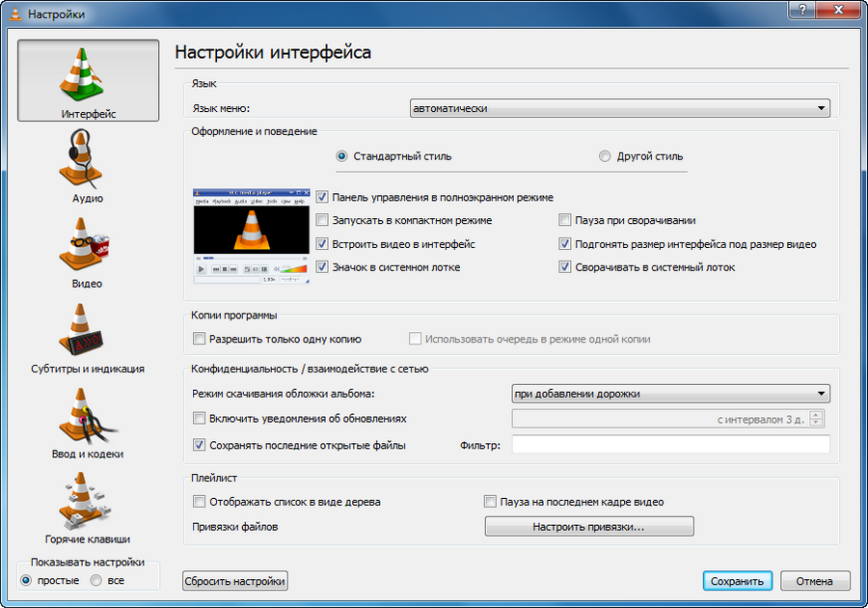This screenshot has width=868, height=608.
Task: Enable Запускать в компактном режиме checkbox
Action: [323, 221]
